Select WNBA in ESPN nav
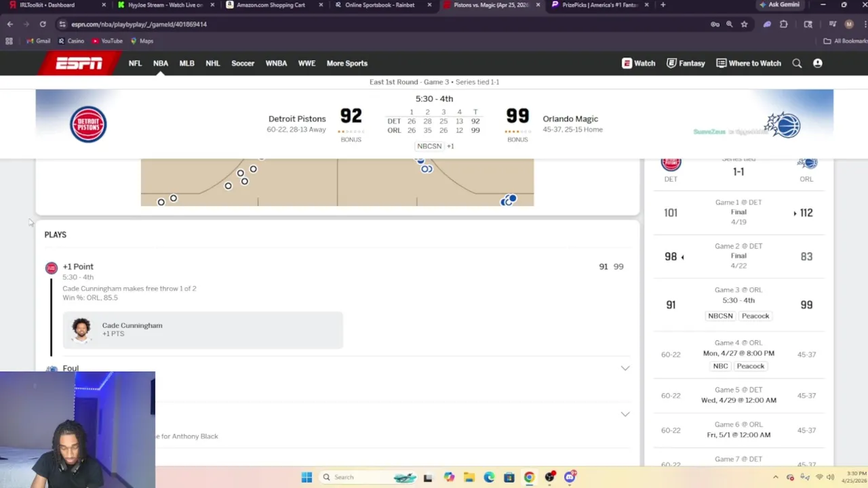Viewport: 868px width, 488px height. [x=276, y=63]
